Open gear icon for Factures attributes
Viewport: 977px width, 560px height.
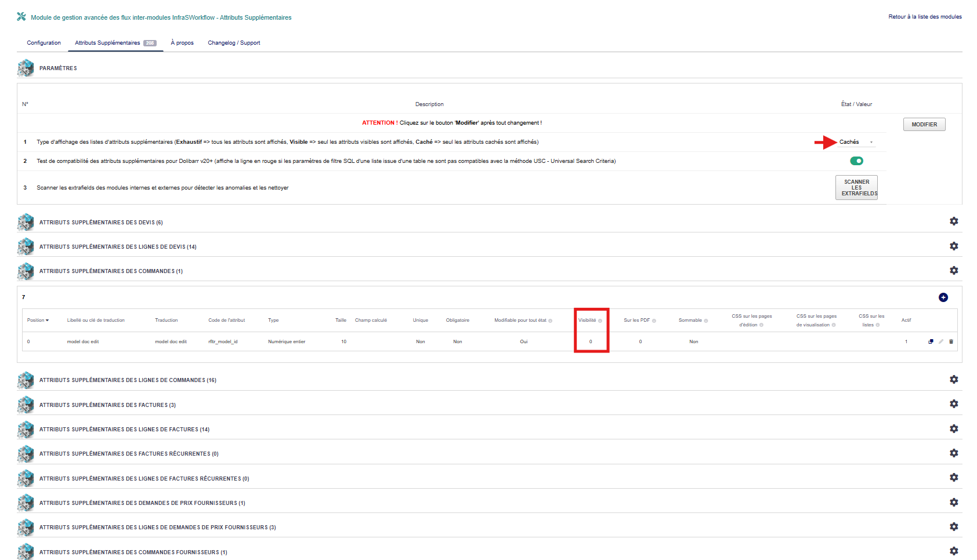[953, 404]
